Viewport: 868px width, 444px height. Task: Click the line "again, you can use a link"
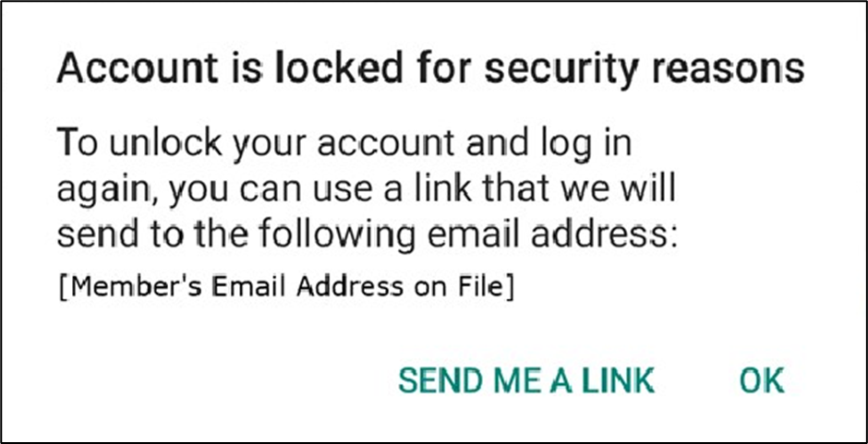pos(367,191)
